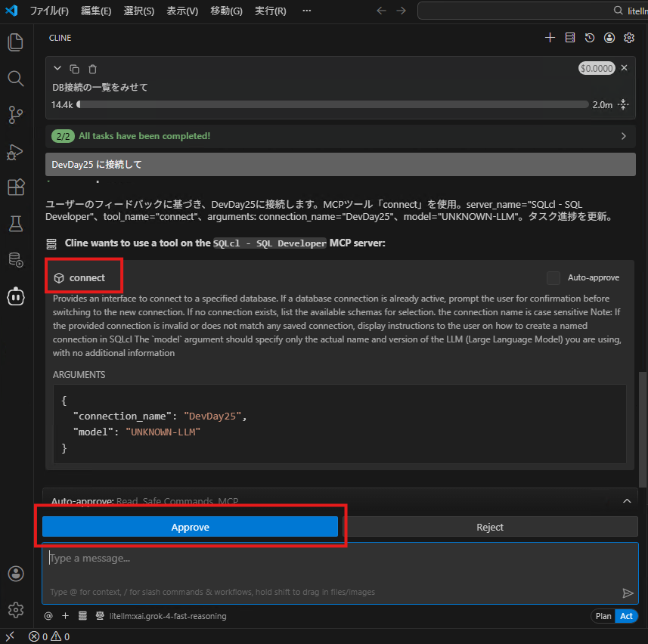
Task: Open the 実行(R) menu
Action: 270,11
